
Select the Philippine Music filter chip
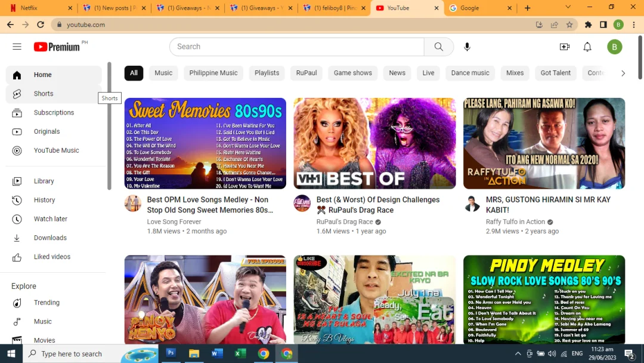[213, 73]
